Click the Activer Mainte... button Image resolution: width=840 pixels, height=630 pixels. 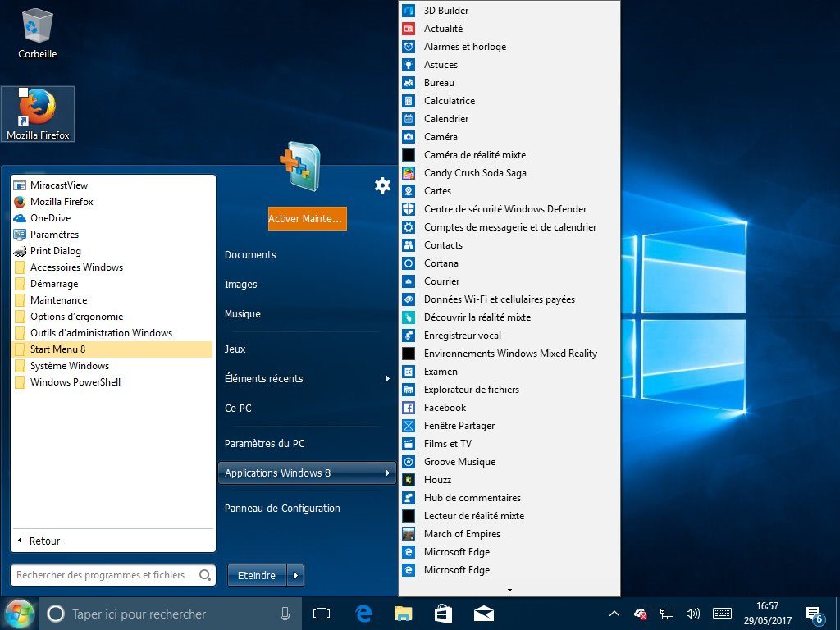pos(308,218)
